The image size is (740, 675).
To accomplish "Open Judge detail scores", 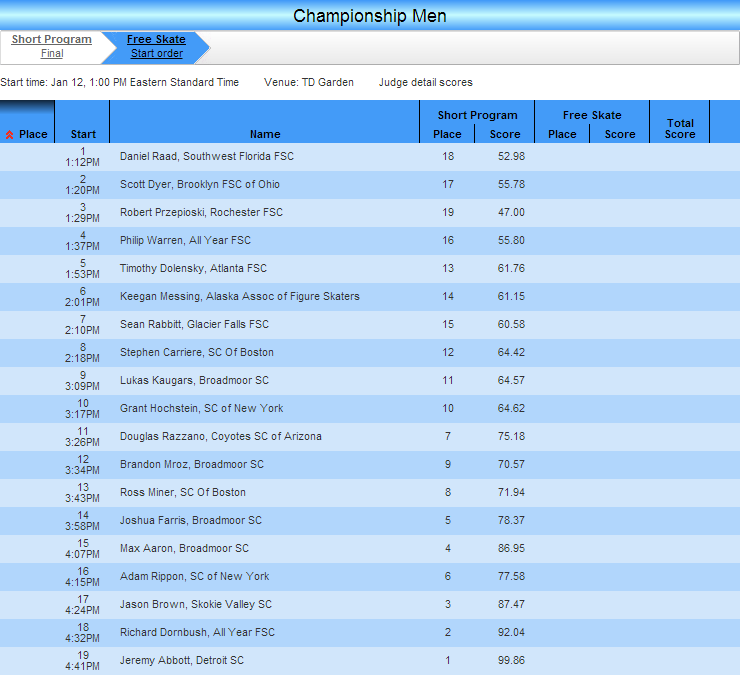I will click(x=426, y=82).
